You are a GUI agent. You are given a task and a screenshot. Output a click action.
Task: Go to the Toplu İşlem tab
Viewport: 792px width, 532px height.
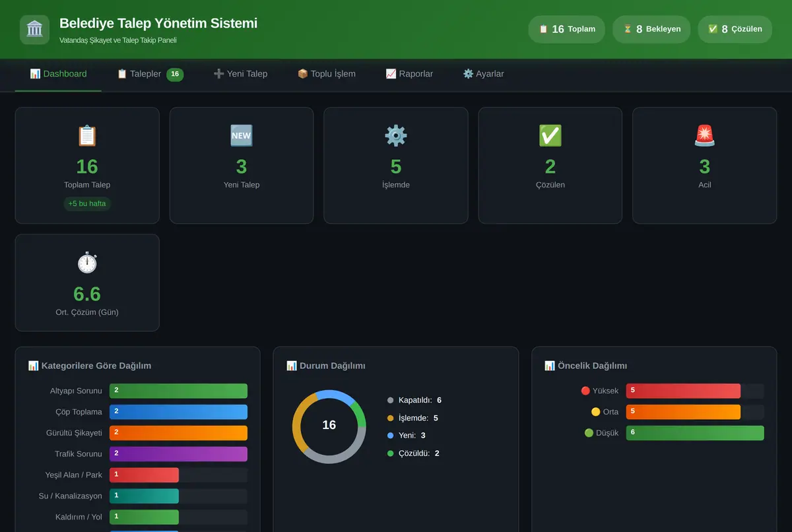click(327, 74)
